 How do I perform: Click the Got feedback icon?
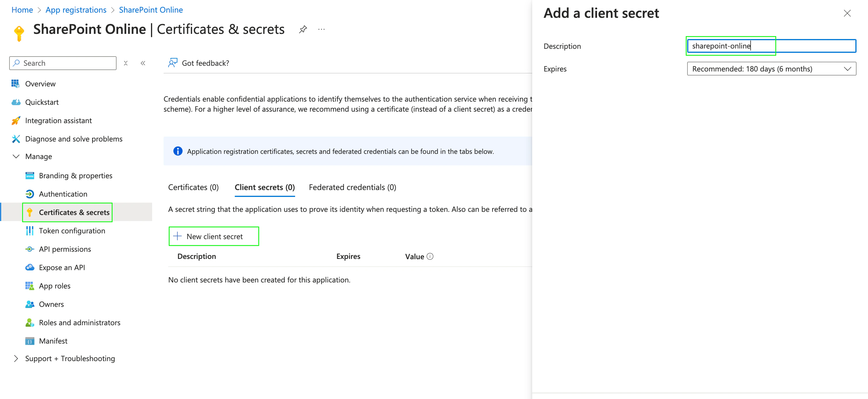click(x=173, y=63)
